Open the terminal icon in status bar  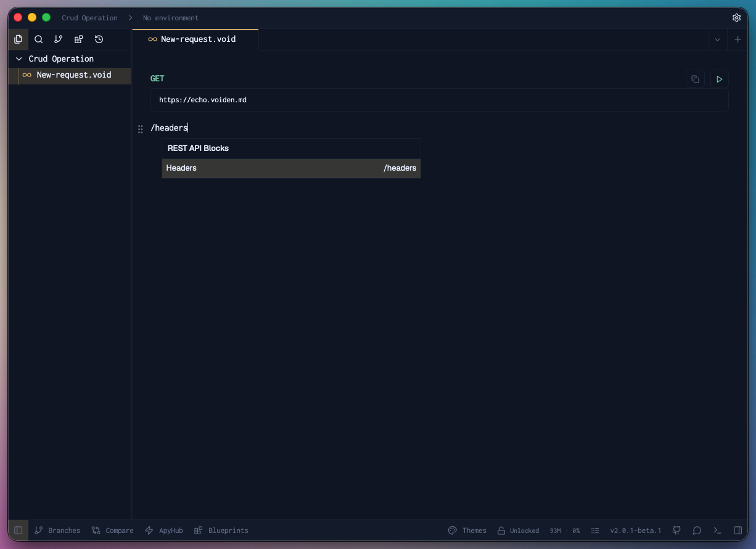717,531
